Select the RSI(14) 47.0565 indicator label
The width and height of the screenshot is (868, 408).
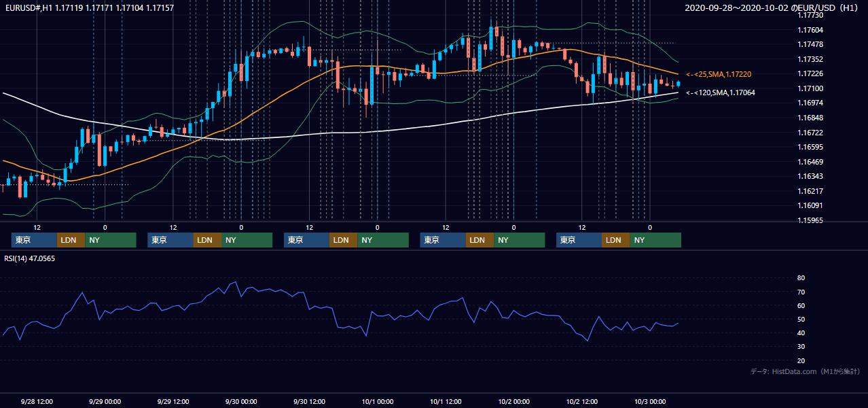[x=29, y=258]
